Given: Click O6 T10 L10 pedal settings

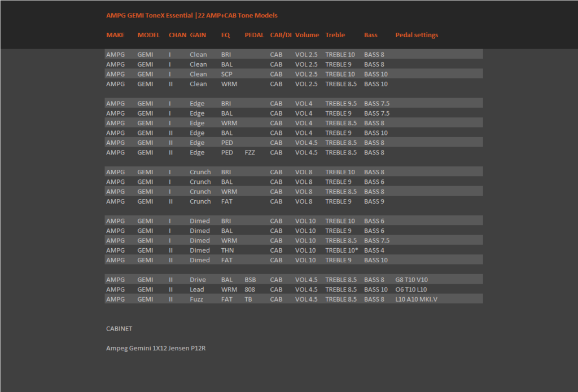Looking at the screenshot, I should pos(411,289).
